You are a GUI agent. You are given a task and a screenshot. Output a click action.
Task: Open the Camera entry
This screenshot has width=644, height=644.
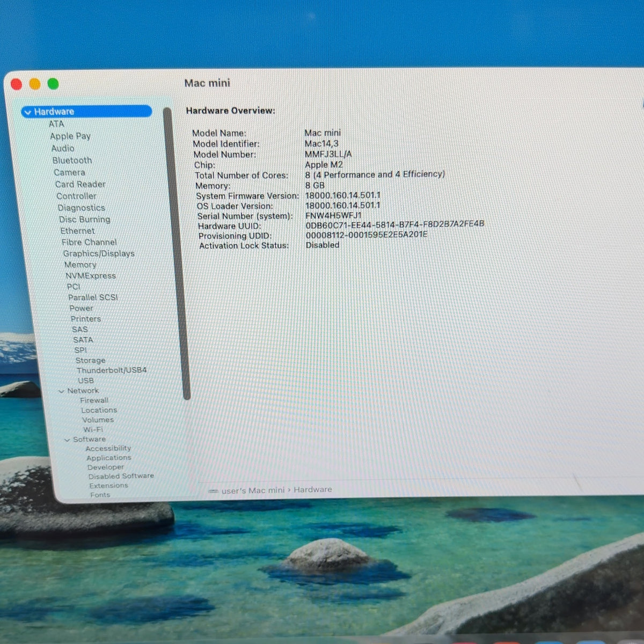pos(69,172)
